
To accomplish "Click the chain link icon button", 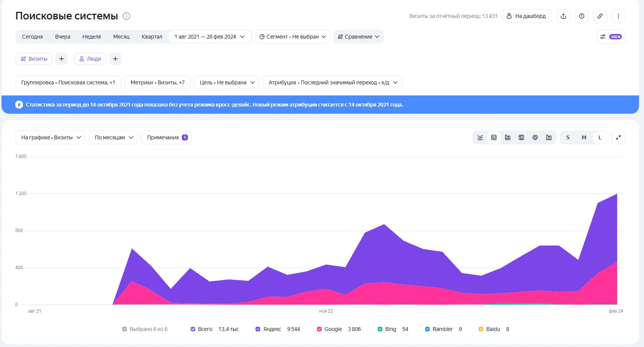I will point(600,16).
